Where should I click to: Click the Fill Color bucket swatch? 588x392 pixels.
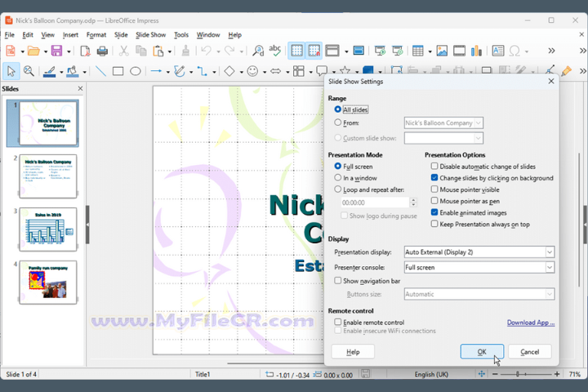click(x=73, y=71)
